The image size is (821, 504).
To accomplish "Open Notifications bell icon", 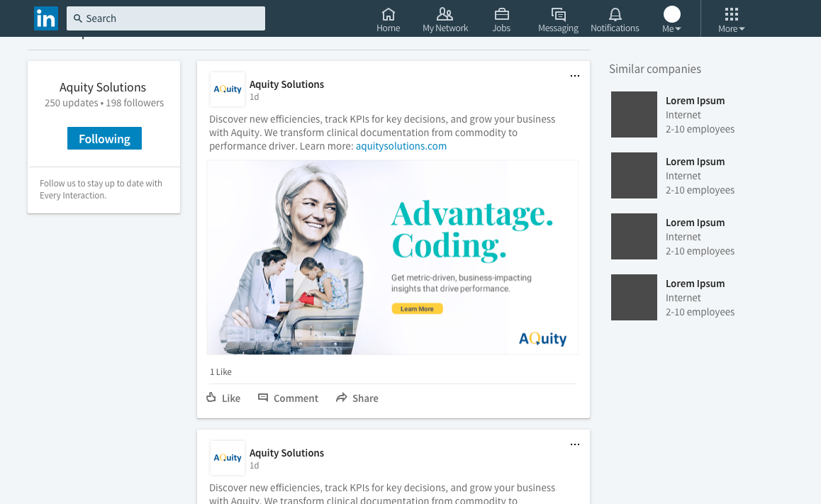I will (x=615, y=13).
